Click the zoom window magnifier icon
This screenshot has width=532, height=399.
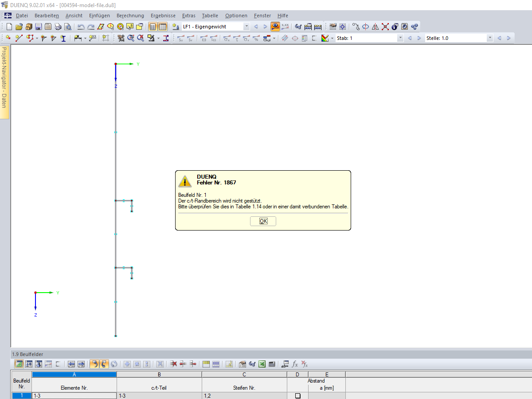click(x=131, y=38)
